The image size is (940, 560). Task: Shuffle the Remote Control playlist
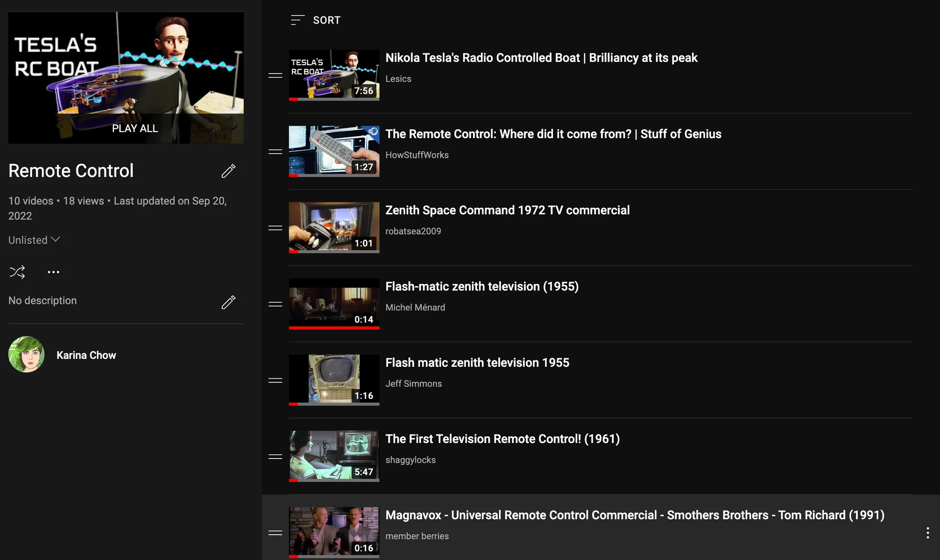17,272
